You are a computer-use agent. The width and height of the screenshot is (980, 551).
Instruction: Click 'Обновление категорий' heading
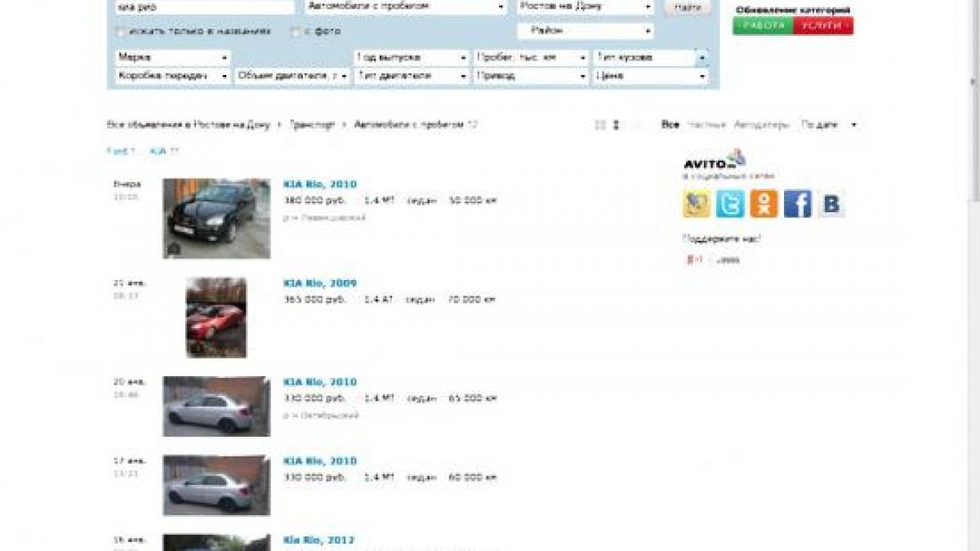click(792, 11)
